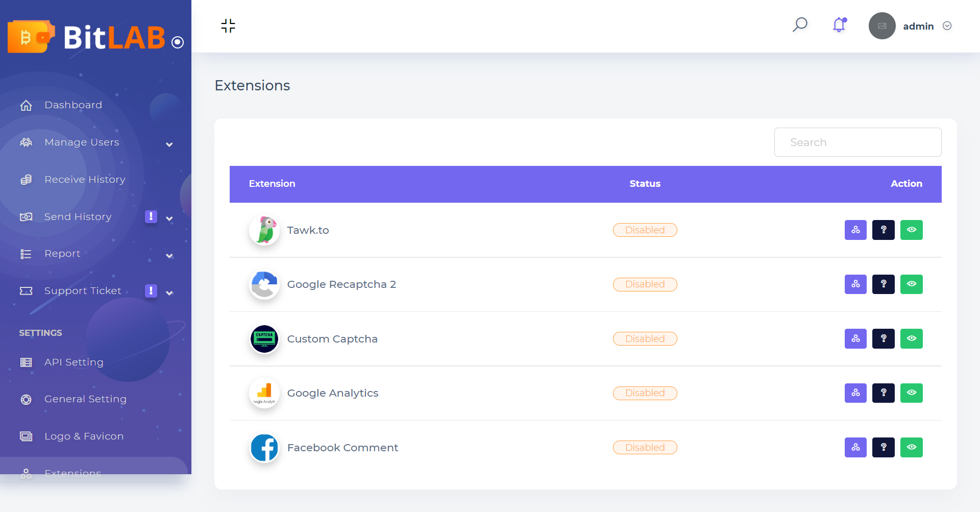Screen dimensions: 980x512
Task: Open the search magnifier in the top bar
Action: (x=800, y=25)
